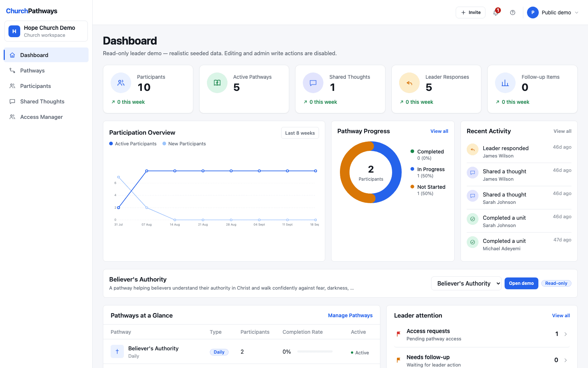Click the Participants count of 10

[x=144, y=88]
